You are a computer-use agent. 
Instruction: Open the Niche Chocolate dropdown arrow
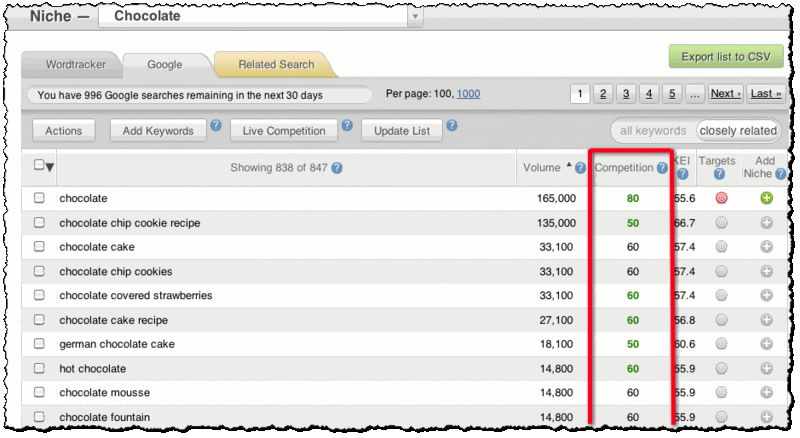[415, 16]
